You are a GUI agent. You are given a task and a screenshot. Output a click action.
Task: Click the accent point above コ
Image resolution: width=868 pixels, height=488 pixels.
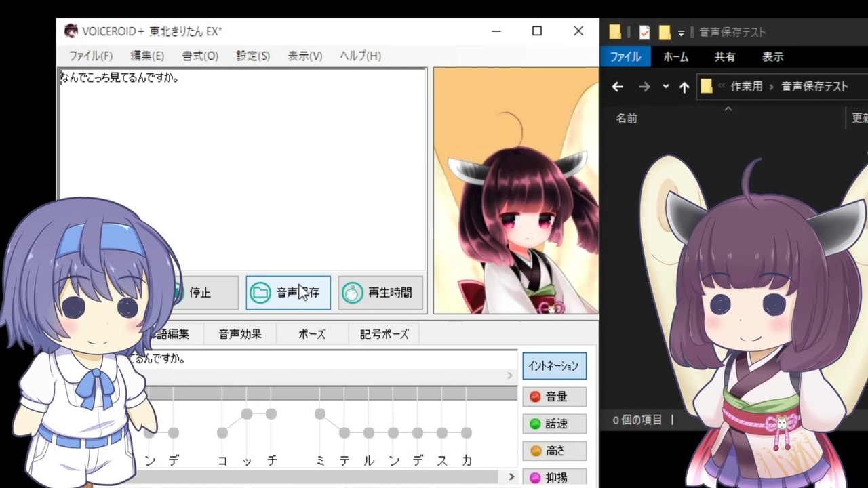[x=222, y=432]
